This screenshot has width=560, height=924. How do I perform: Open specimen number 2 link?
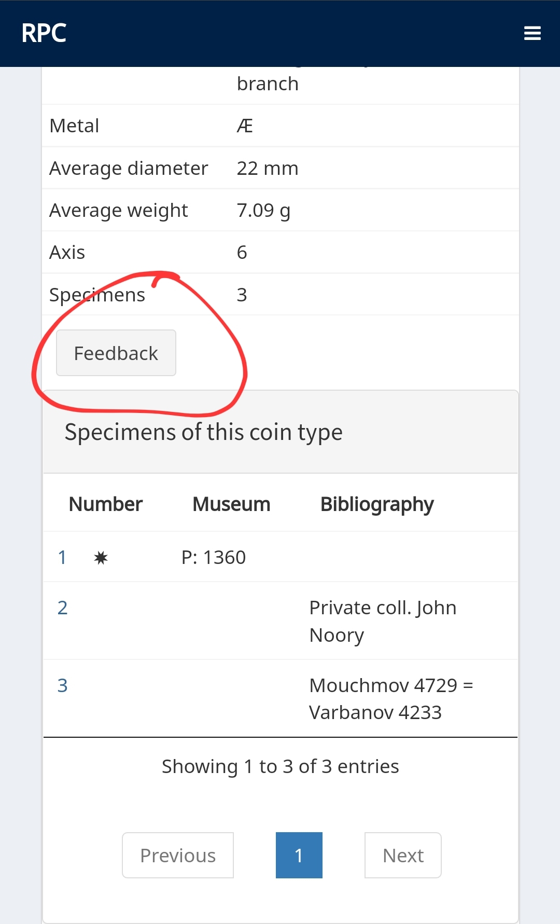pyautogui.click(x=62, y=608)
